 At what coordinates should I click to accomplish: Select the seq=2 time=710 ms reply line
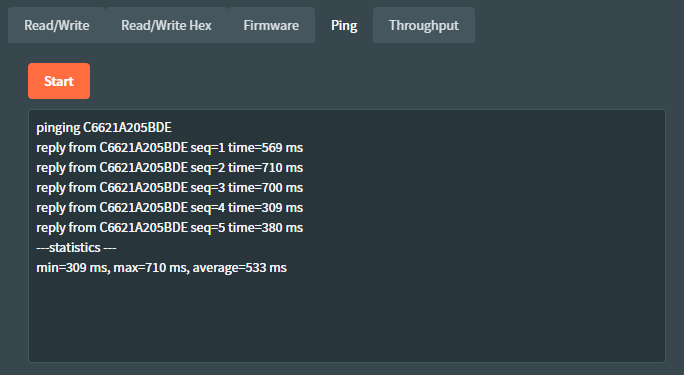pos(169,168)
